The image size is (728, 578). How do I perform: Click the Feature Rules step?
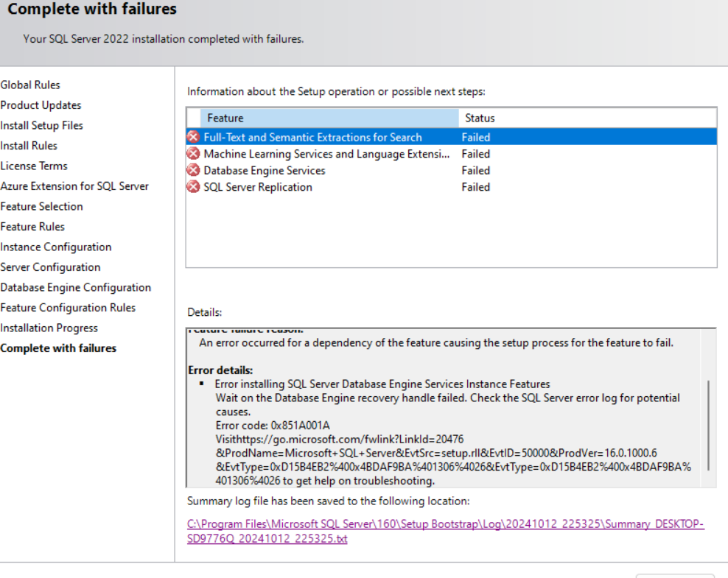[32, 226]
